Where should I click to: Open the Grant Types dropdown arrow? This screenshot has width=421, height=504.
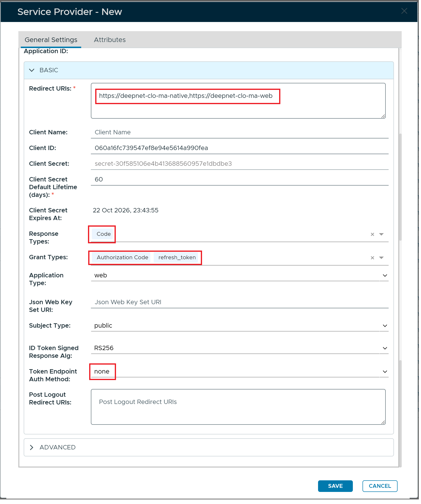coord(381,258)
